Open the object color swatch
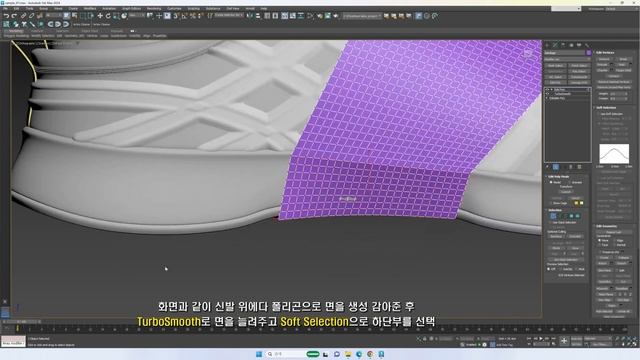640x360 pixels. point(588,53)
